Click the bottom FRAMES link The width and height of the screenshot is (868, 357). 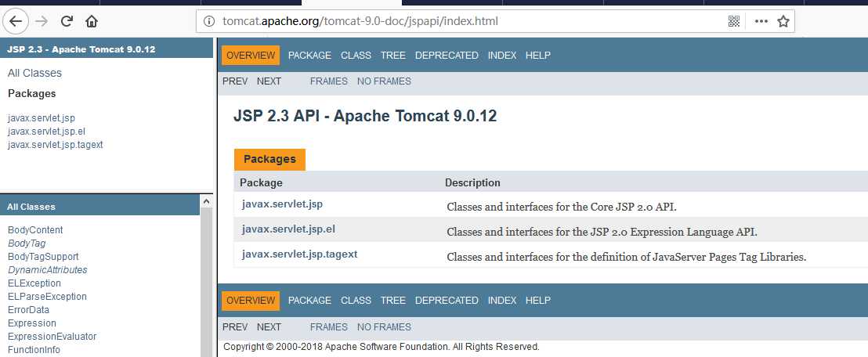pos(329,327)
